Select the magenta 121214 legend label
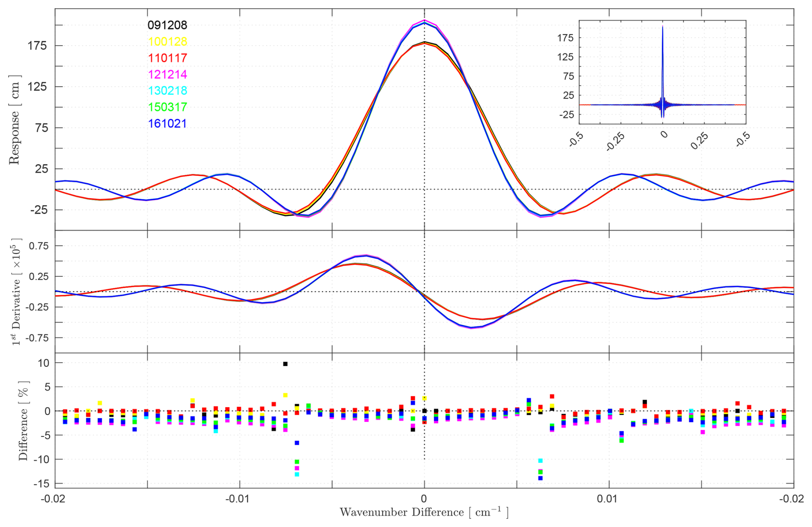 click(x=167, y=74)
